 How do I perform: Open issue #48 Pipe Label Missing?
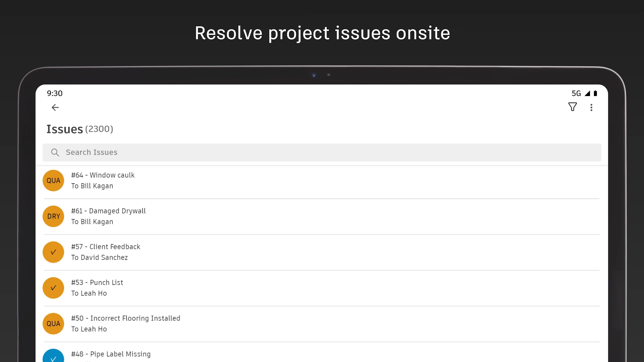pyautogui.click(x=111, y=354)
